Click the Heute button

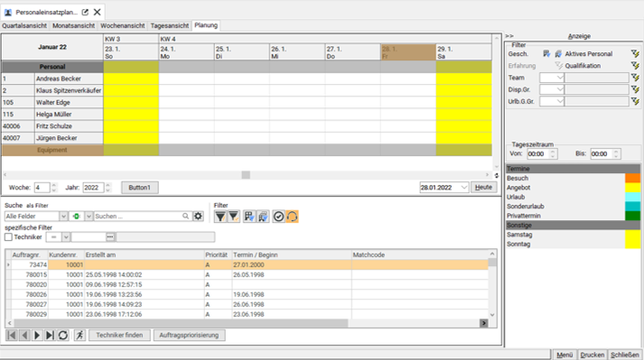(x=483, y=187)
